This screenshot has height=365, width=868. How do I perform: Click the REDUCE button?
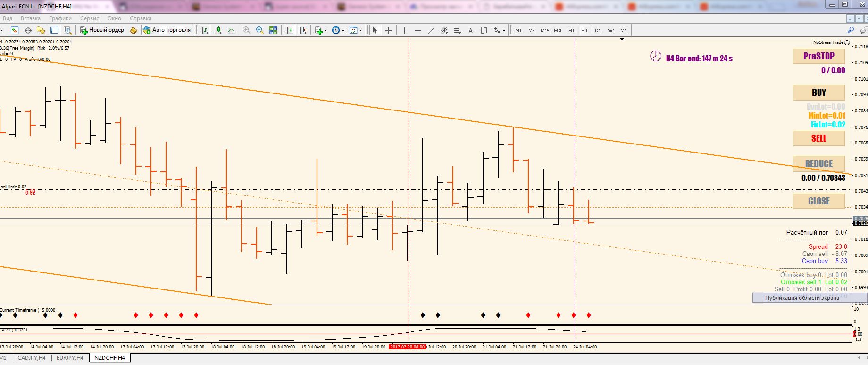(819, 164)
